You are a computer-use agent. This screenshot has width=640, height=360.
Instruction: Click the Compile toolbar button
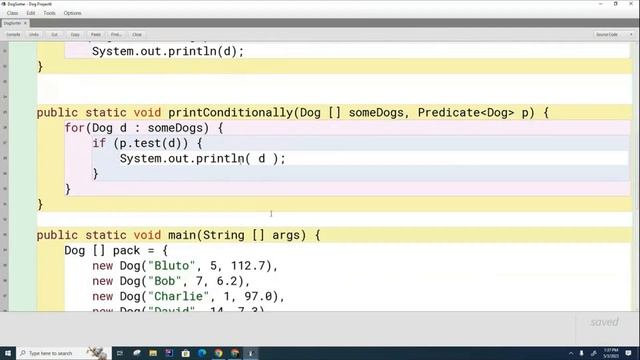[13, 35]
